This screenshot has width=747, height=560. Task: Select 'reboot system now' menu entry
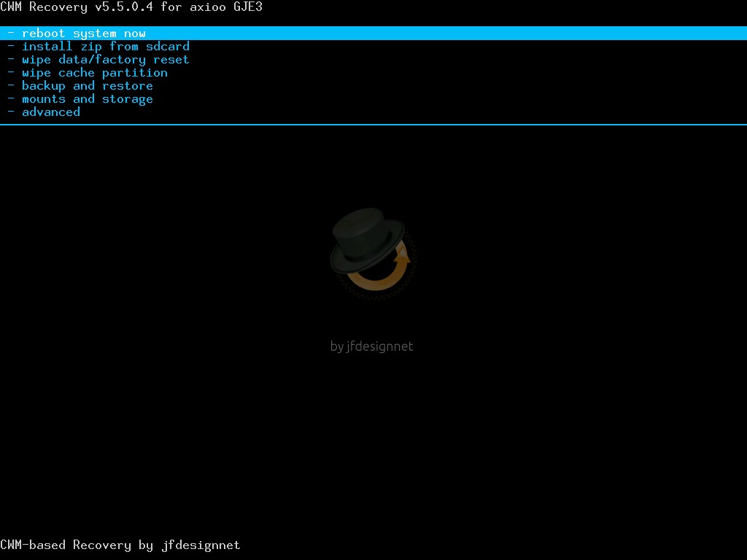pyautogui.click(x=373, y=34)
